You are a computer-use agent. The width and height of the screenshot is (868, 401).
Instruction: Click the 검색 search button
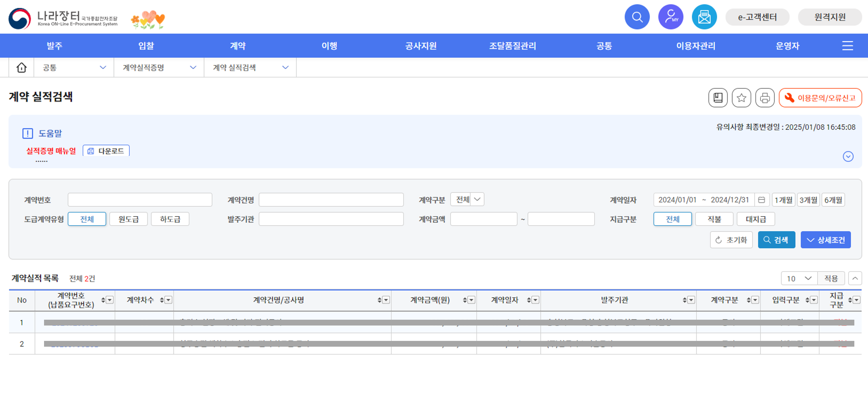click(776, 240)
